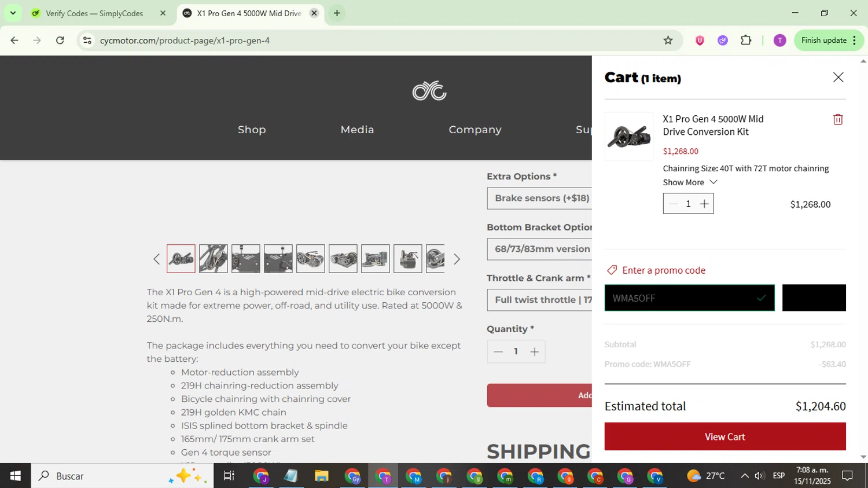Click the Buscar taskbar search box
Viewport: 868px width, 488px height.
[x=122, y=476]
